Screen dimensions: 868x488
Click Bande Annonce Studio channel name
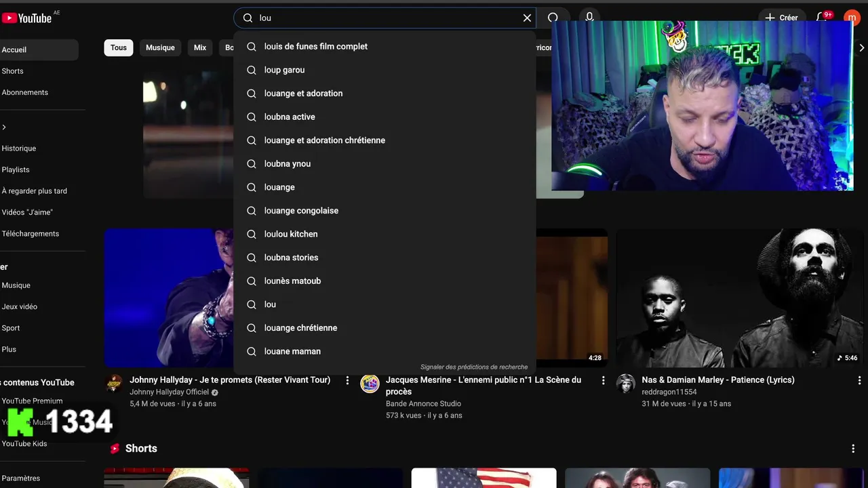[423, 403]
